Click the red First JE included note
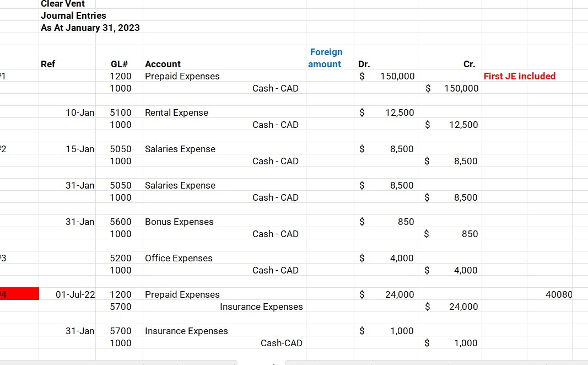Screen dimensions: 588x365 coord(519,76)
